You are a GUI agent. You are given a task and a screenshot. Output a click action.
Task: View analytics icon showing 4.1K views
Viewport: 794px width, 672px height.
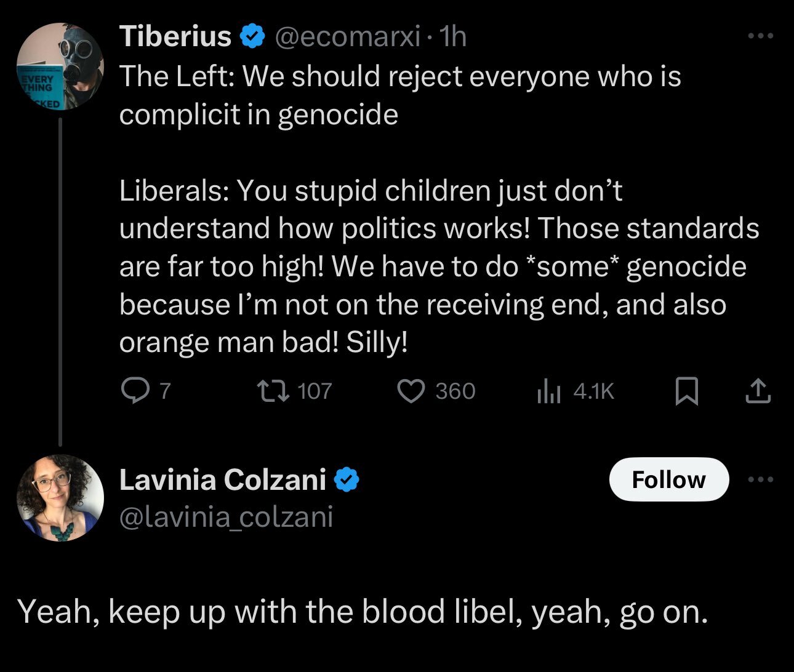point(548,391)
